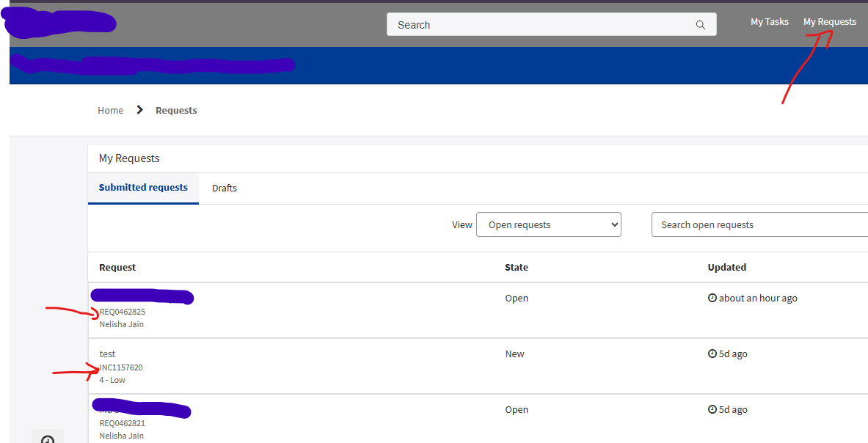Click the info icon at bottom left

pyautogui.click(x=47, y=439)
